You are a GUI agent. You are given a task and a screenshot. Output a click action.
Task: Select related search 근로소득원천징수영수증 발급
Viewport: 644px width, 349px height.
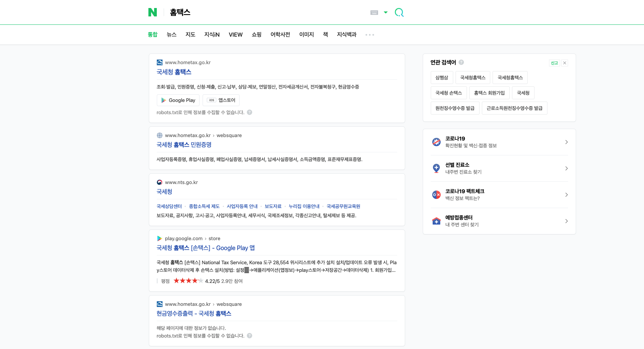click(x=515, y=108)
